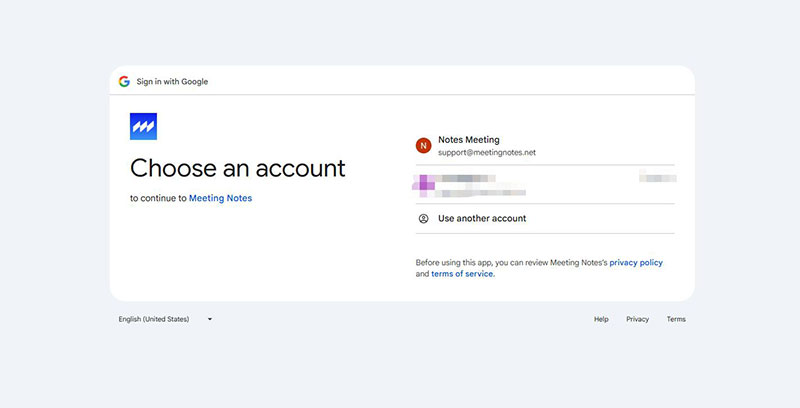Open the Meeting Notes app link

[x=220, y=198]
